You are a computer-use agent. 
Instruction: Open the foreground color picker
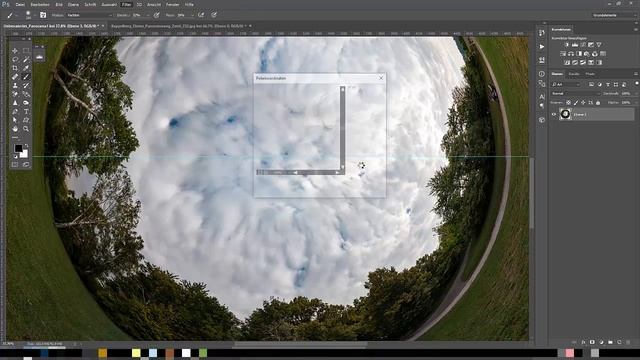pyautogui.click(x=18, y=148)
